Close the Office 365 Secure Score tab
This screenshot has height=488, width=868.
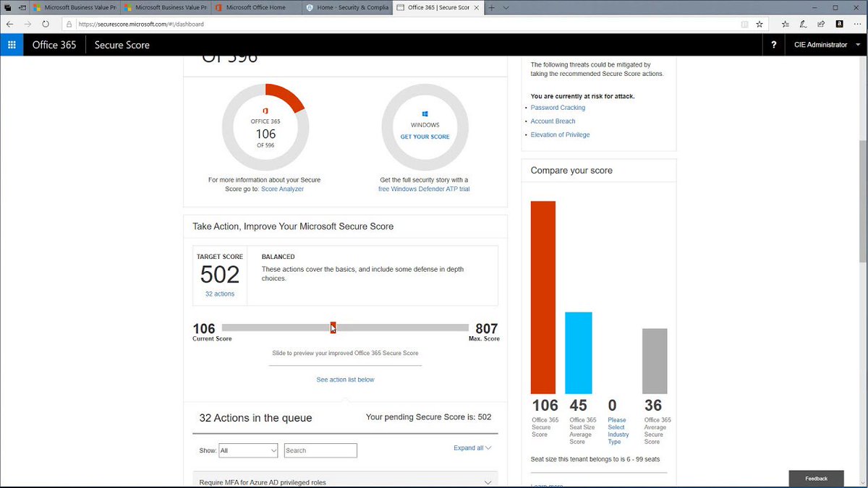coord(477,7)
